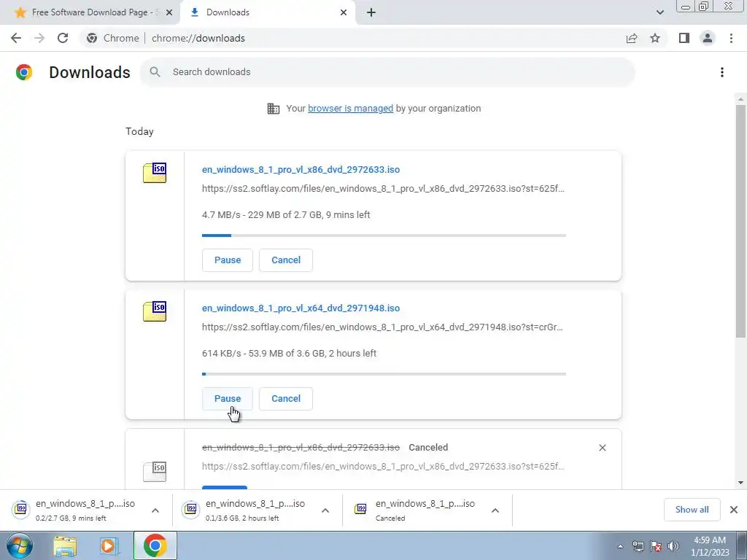Bookmark this page with the star icon

(x=655, y=38)
